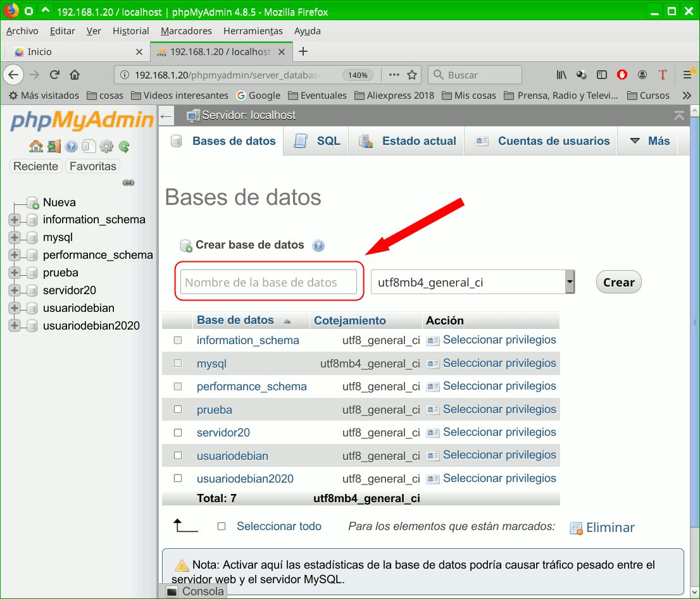700x599 pixels.
Task: Open Firefox library icon
Action: [x=561, y=75]
